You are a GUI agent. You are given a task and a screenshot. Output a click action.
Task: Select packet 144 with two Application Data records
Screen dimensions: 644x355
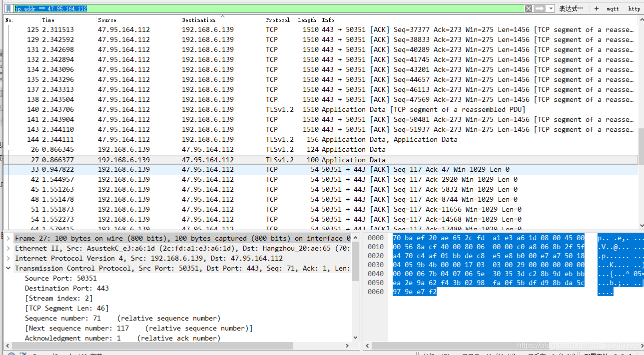click(x=320, y=139)
